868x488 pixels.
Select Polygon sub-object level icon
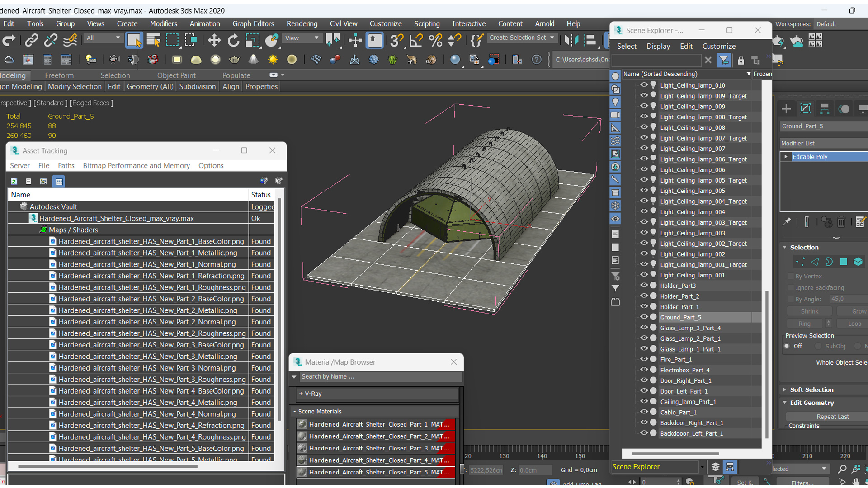tap(844, 262)
